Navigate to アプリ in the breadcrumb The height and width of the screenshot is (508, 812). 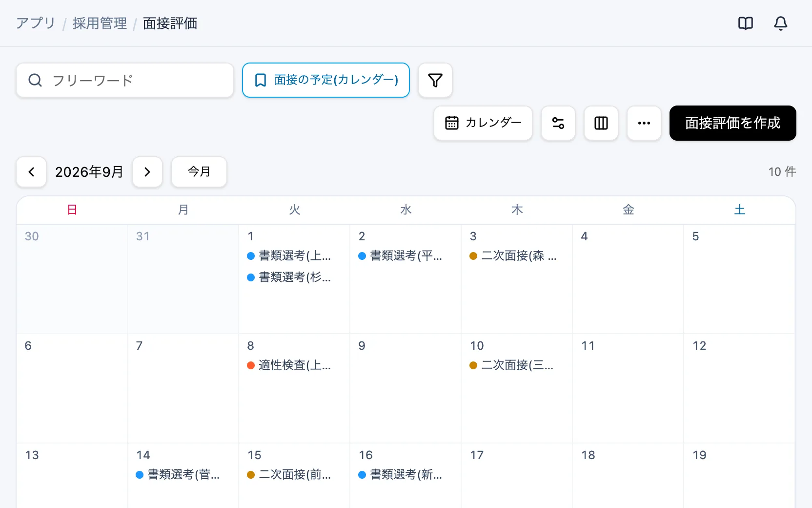tap(36, 23)
